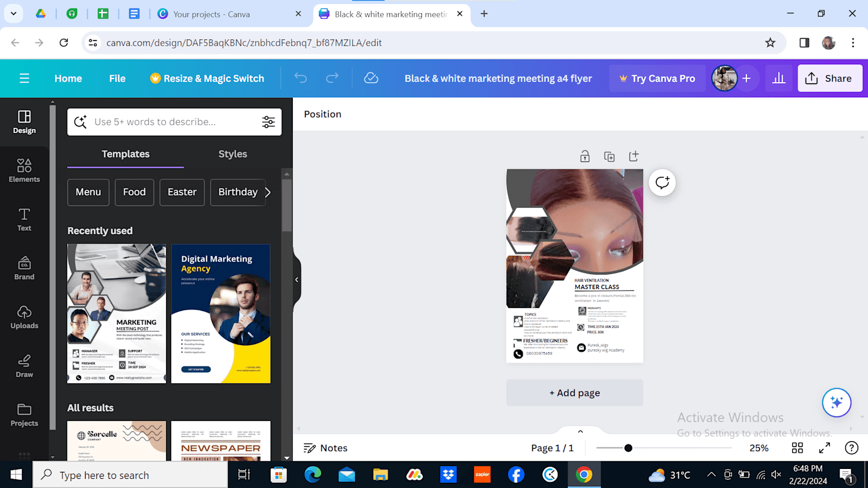Open the analytics bar chart icon
Screen dimensions: 868x488
coord(779,78)
